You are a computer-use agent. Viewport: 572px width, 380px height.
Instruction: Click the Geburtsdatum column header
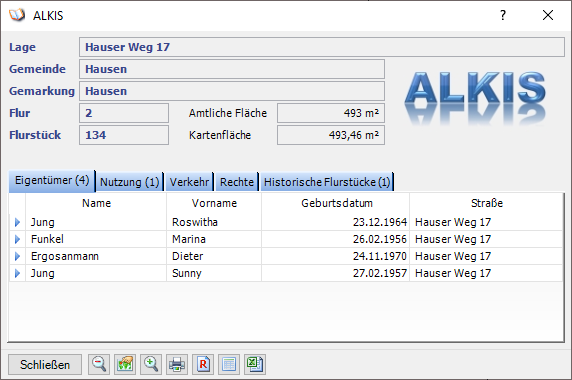336,203
